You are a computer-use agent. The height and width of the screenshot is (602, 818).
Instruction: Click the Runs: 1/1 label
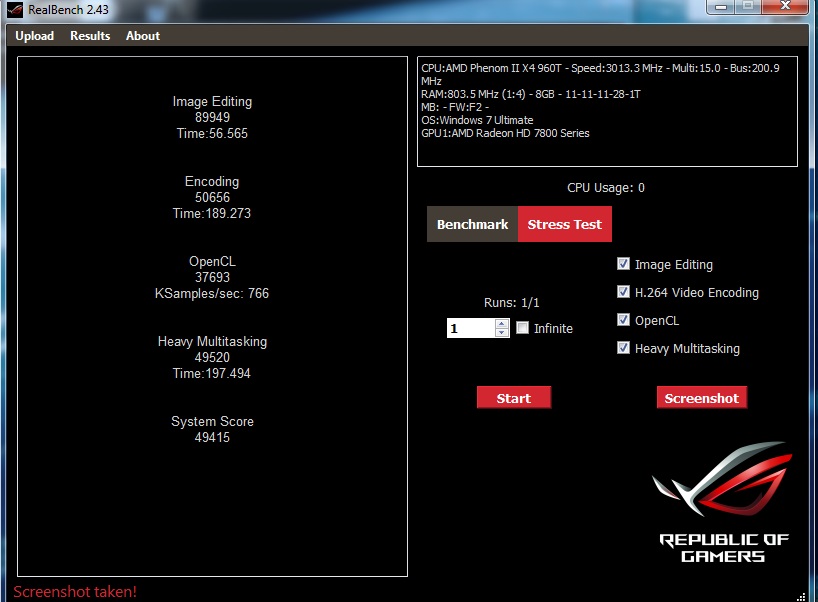click(512, 303)
